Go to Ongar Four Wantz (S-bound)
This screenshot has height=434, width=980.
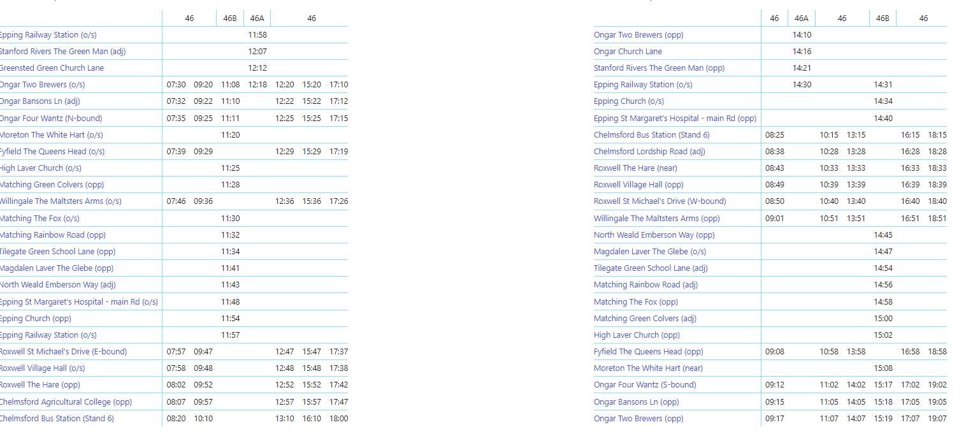(x=645, y=385)
